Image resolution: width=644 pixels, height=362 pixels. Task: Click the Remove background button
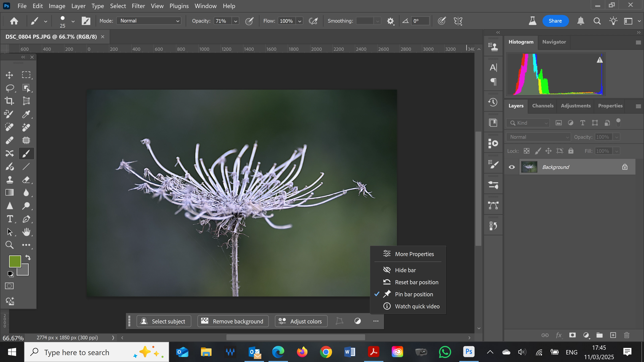[x=233, y=321]
